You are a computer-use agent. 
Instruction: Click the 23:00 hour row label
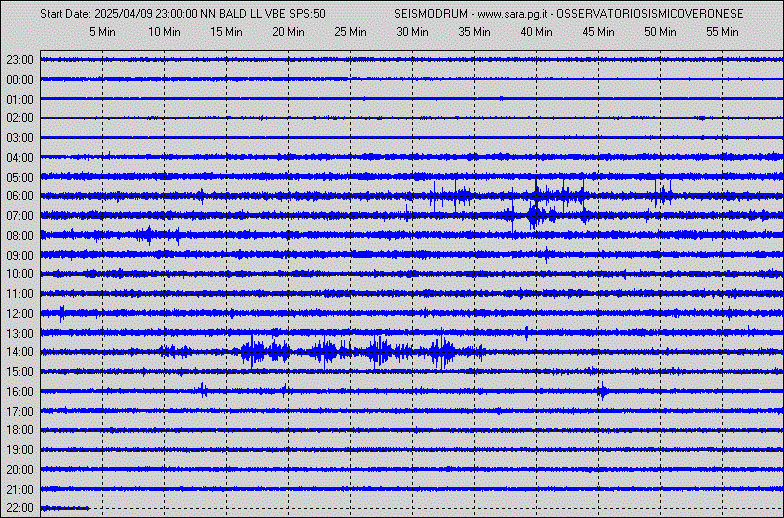[20, 60]
